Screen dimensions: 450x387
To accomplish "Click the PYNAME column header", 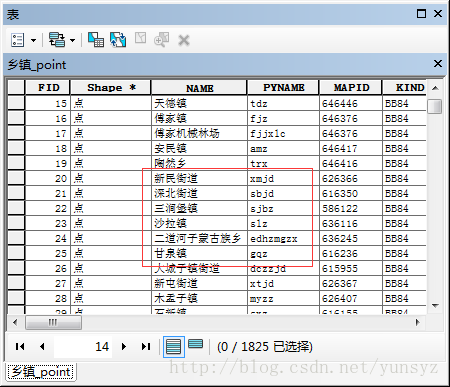I will tap(283, 87).
